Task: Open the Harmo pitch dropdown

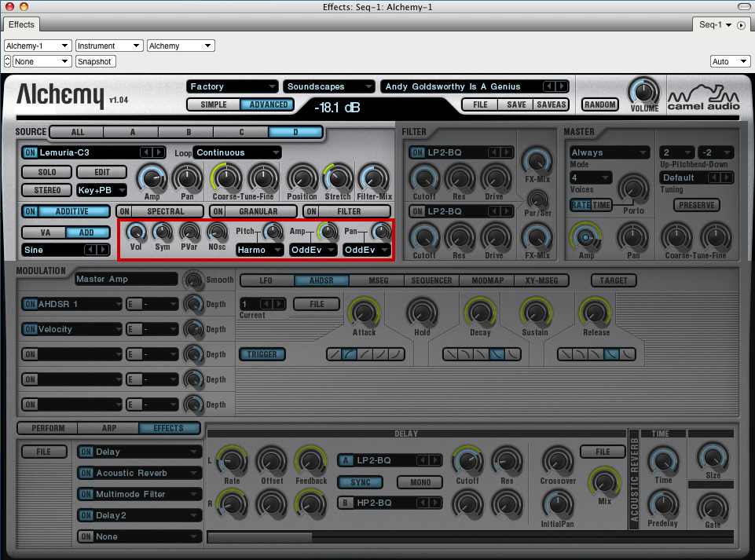Action: (259, 250)
